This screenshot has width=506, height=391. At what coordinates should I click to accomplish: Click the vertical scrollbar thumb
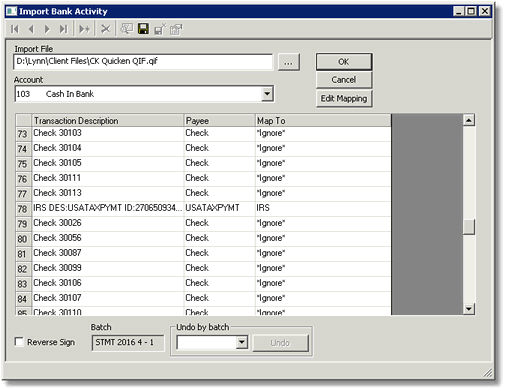tap(469, 227)
